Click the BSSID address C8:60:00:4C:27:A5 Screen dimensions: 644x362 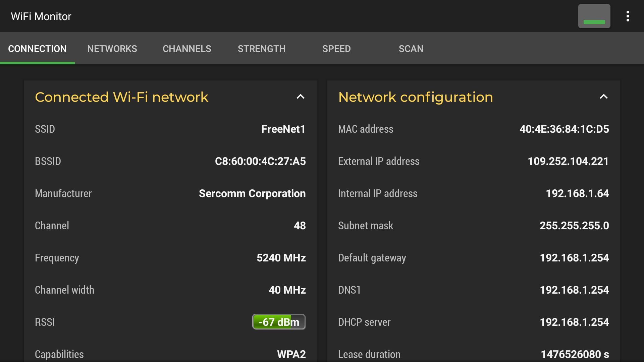point(261,161)
